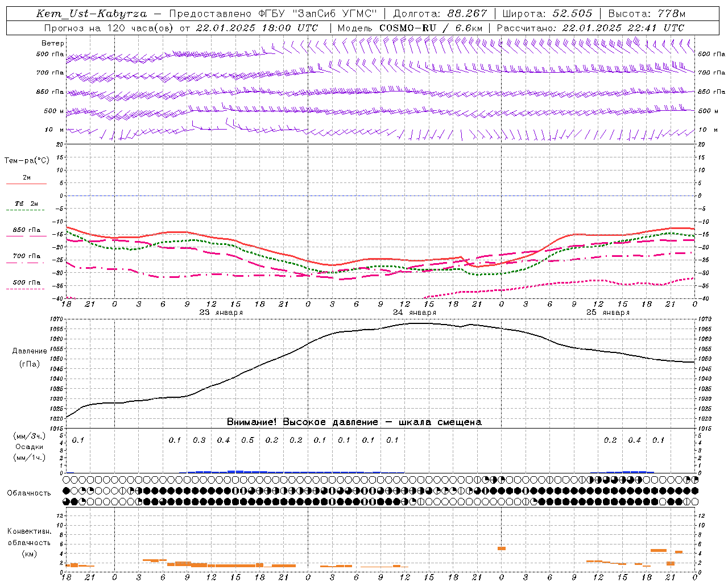Screen dimensions: 728x582
Task: Click the 0.3 precipitation value
Action: [x=199, y=440]
